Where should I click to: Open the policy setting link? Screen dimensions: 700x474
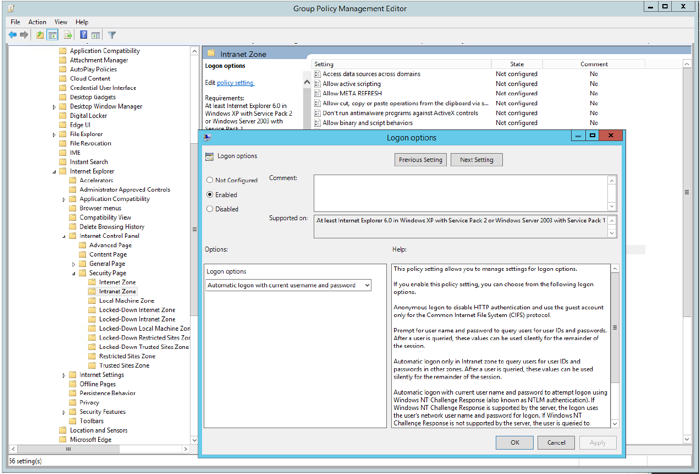click(x=235, y=82)
